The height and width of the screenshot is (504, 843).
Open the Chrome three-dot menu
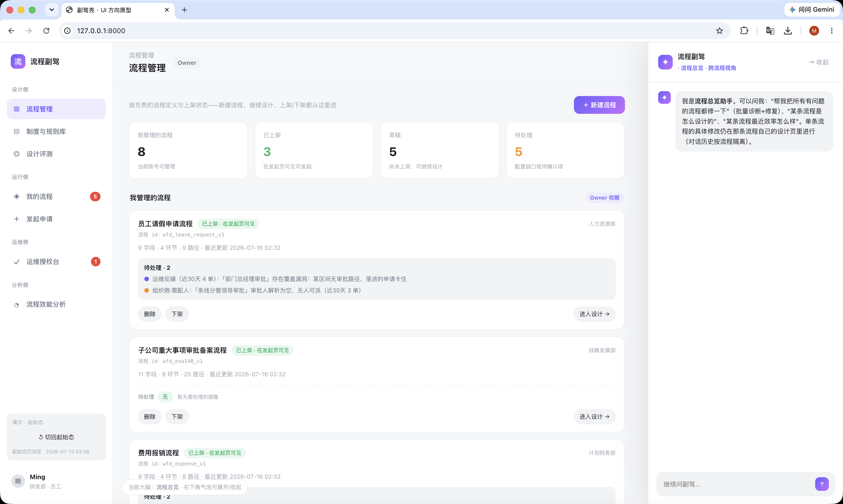(x=832, y=30)
